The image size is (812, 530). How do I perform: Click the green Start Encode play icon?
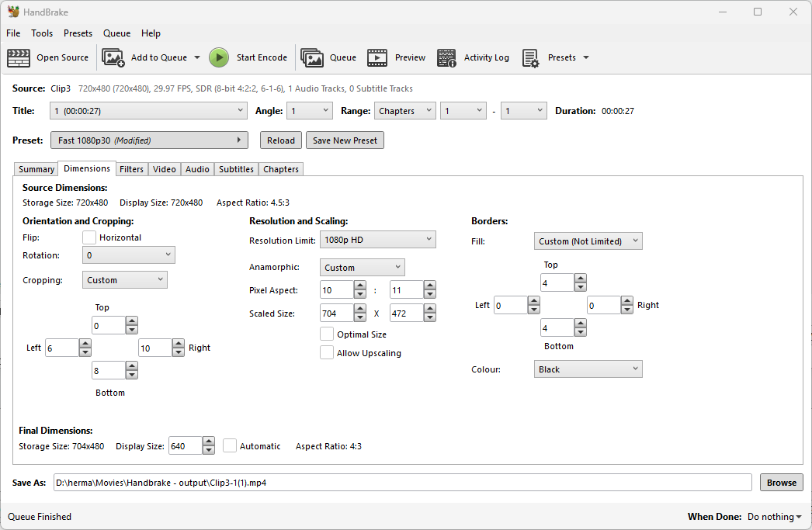(219, 57)
